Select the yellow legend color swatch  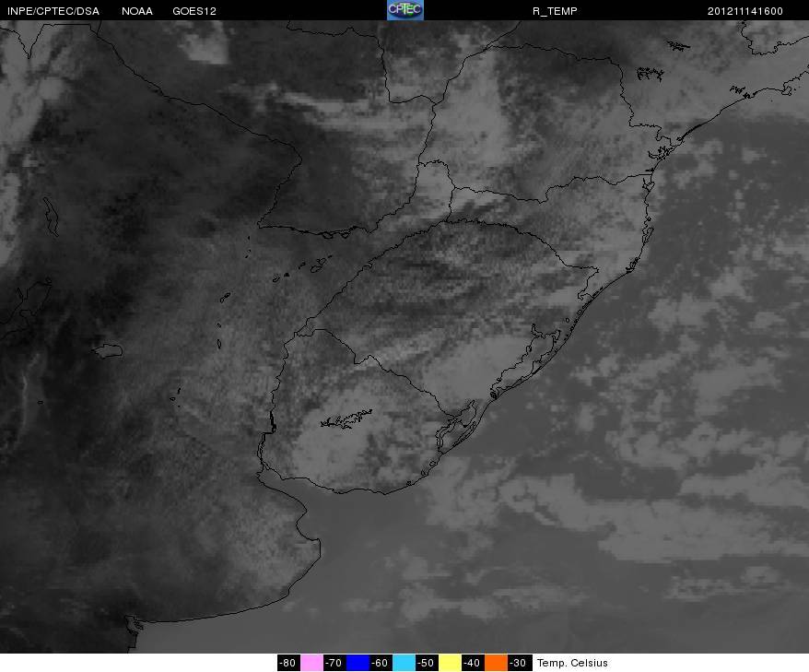click(450, 663)
